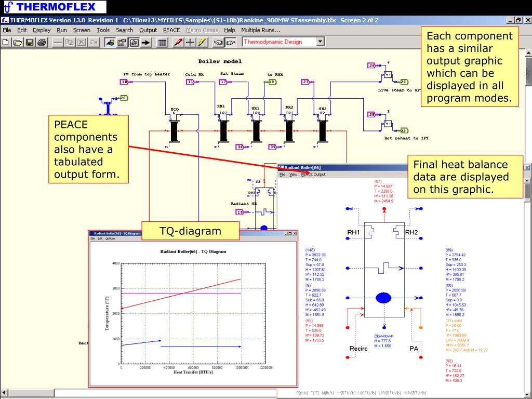Click stream (92) data block
The image size is (532, 399).
click(455, 371)
